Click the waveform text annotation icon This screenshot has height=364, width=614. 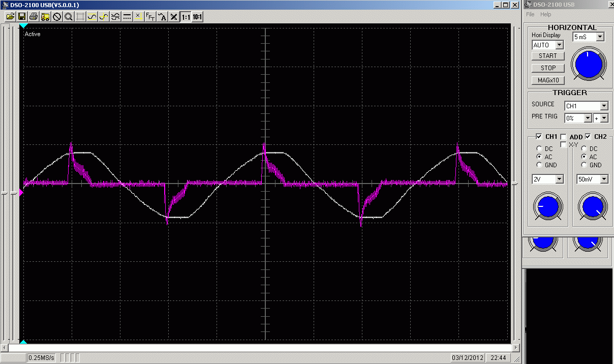click(162, 17)
